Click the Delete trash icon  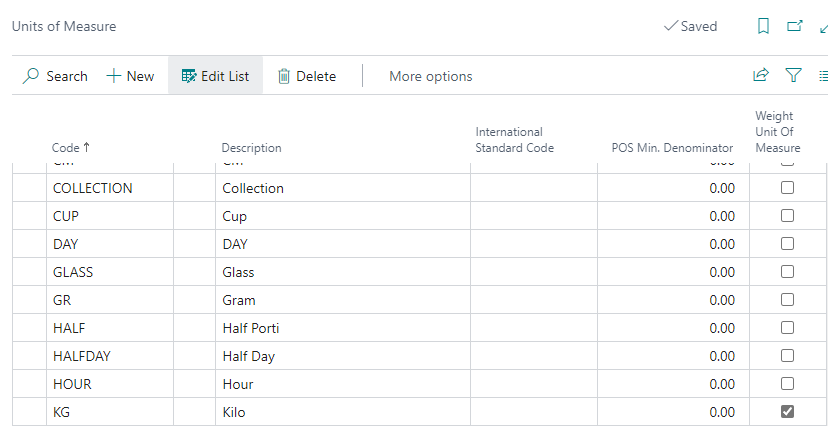pyautogui.click(x=284, y=76)
